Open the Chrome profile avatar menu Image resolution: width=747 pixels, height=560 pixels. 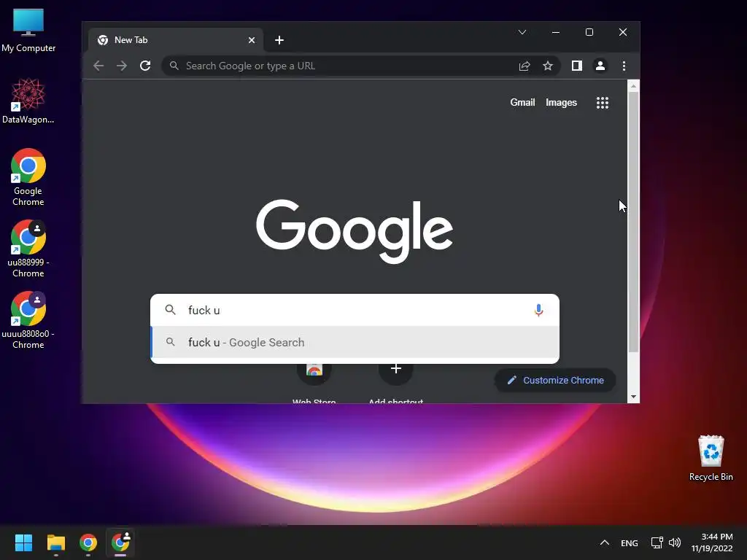(x=600, y=66)
